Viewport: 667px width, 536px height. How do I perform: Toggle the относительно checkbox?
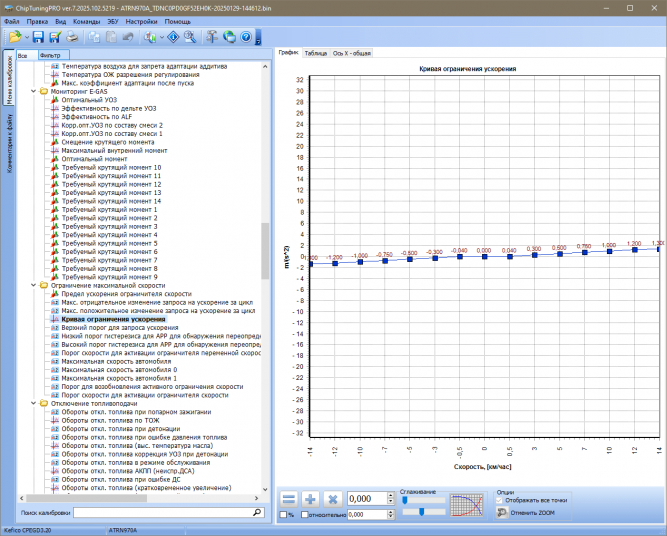(305, 515)
